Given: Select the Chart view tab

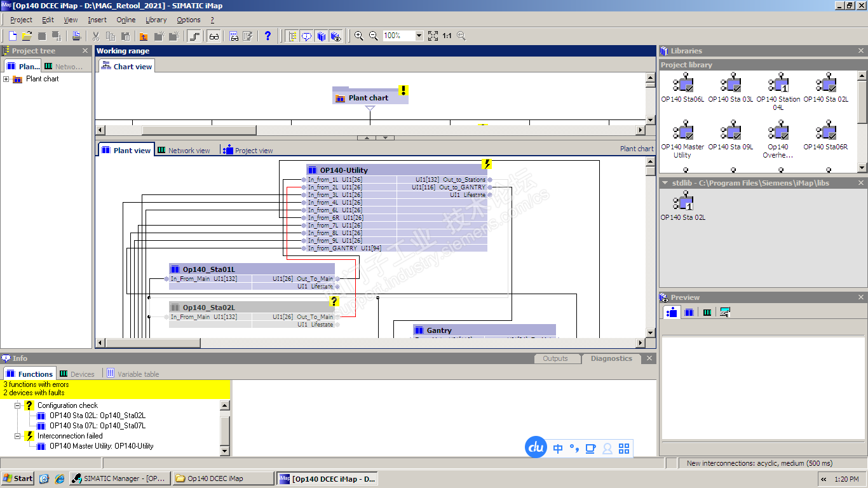Looking at the screenshot, I should (x=126, y=66).
